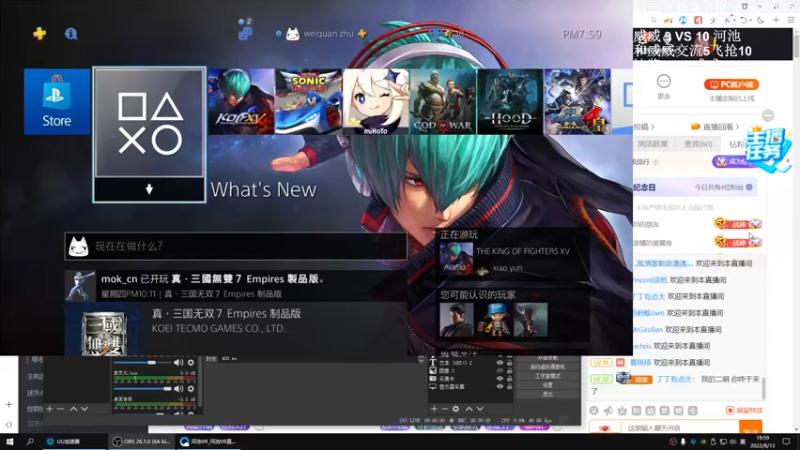Open the browser night mode moon icon
This screenshot has width=800, height=450.
[x=760, y=20]
